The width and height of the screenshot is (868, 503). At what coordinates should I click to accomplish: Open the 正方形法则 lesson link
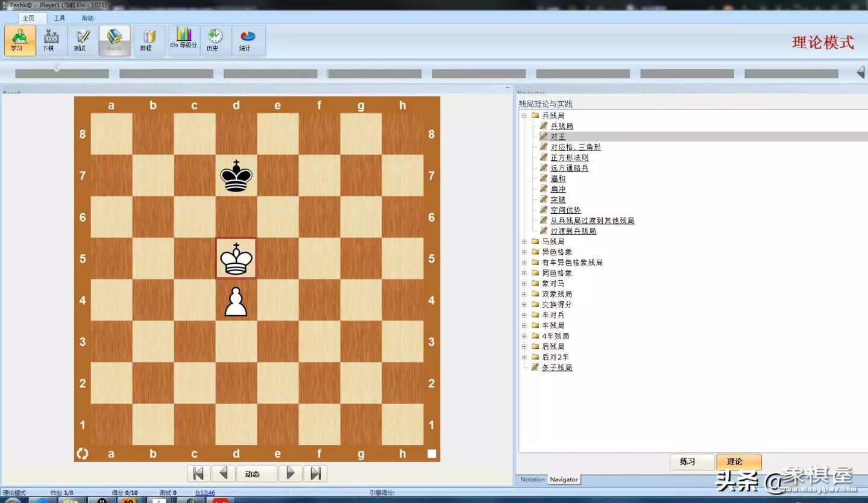[x=569, y=158]
